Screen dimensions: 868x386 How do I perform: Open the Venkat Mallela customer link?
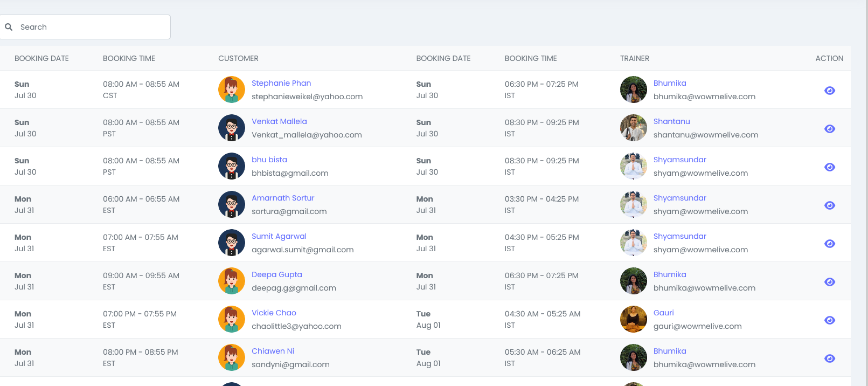coord(279,121)
